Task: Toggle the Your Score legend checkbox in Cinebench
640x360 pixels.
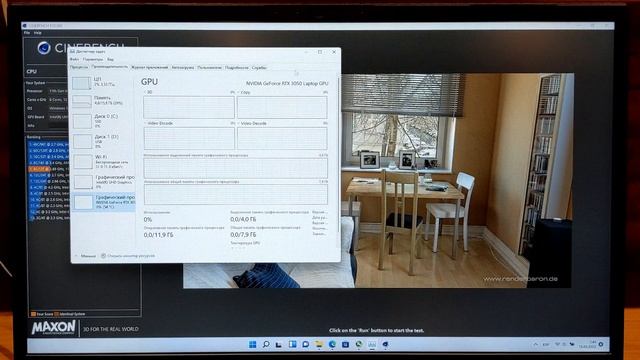Action: pos(33,314)
